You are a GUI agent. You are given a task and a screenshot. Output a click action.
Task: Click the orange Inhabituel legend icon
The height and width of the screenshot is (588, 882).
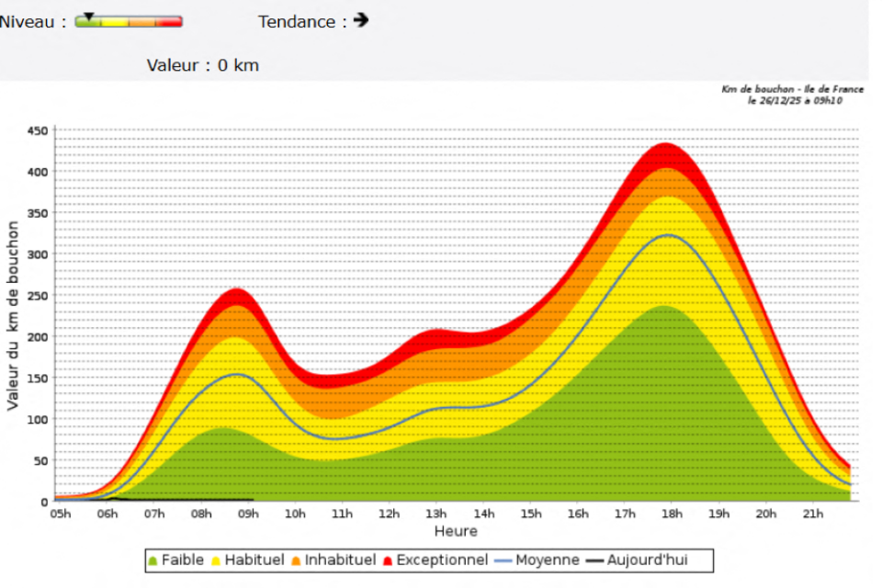click(297, 560)
